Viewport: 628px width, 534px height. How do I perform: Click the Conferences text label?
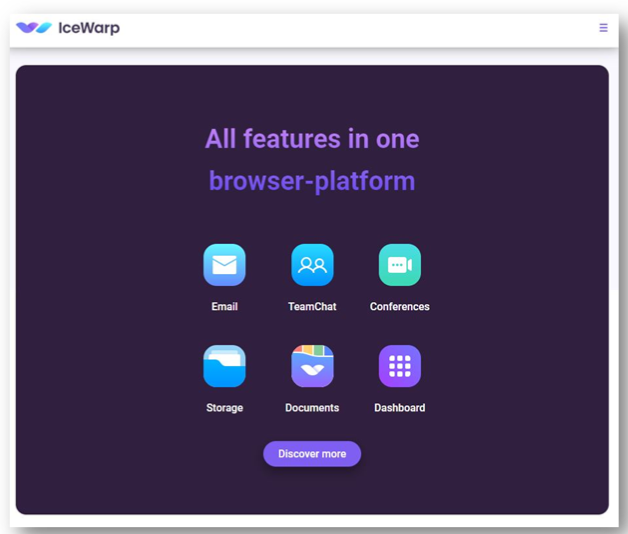[400, 306]
